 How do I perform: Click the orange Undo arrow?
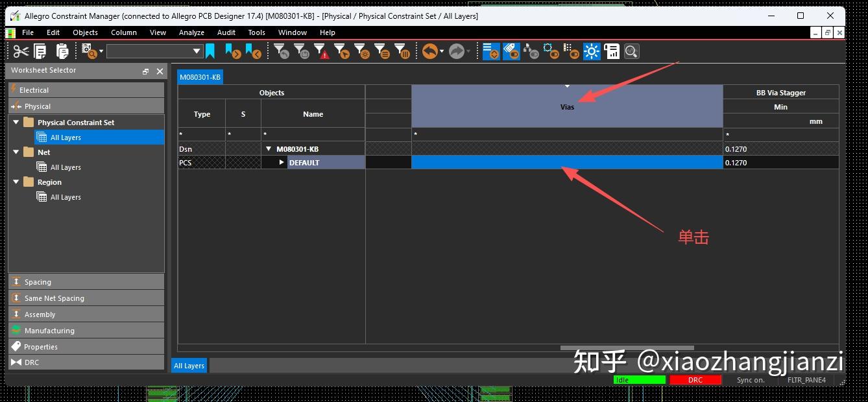point(429,51)
